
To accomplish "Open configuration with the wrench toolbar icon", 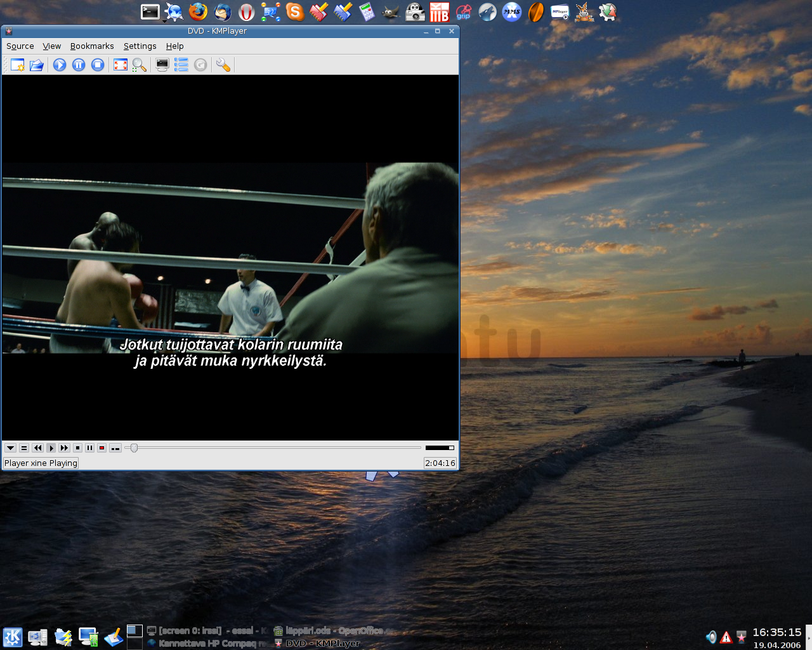I will coord(223,65).
